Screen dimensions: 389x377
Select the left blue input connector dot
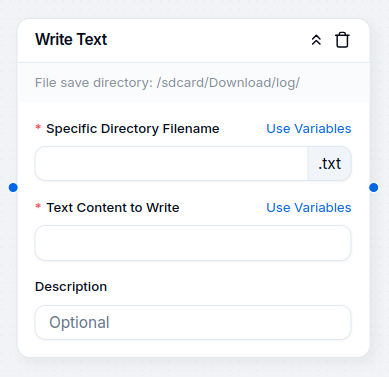click(13, 188)
